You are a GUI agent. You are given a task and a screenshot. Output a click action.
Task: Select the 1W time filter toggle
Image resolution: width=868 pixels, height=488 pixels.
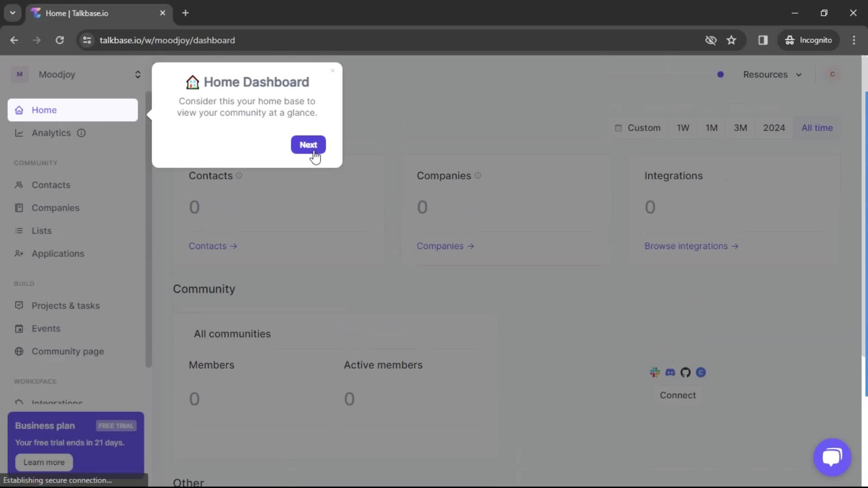pyautogui.click(x=684, y=127)
